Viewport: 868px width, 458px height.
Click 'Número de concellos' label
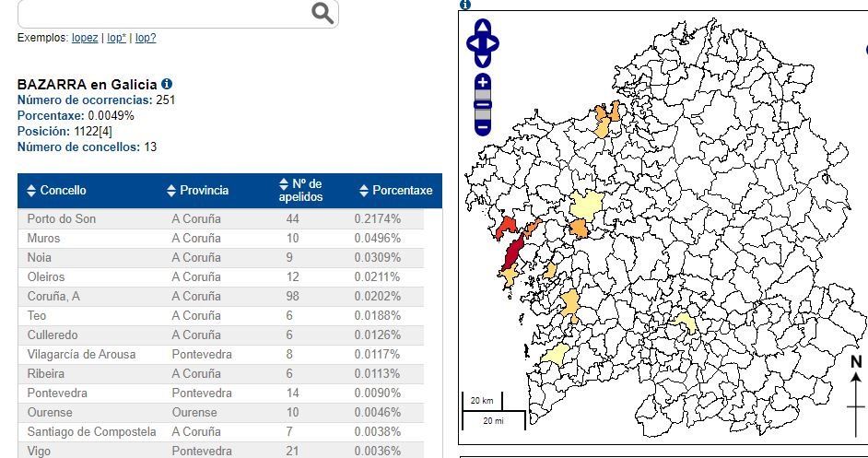click(78, 147)
